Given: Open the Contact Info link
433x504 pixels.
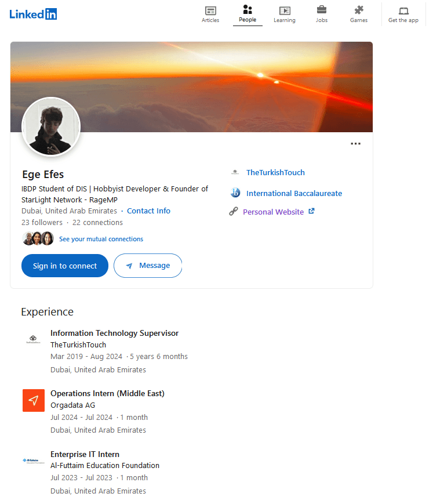Looking at the screenshot, I should (149, 211).
